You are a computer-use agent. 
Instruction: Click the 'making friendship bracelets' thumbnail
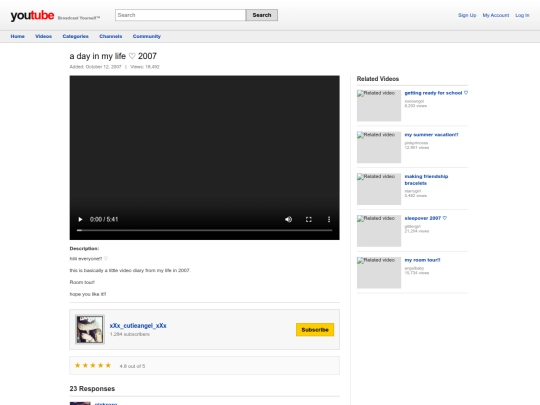[379, 189]
